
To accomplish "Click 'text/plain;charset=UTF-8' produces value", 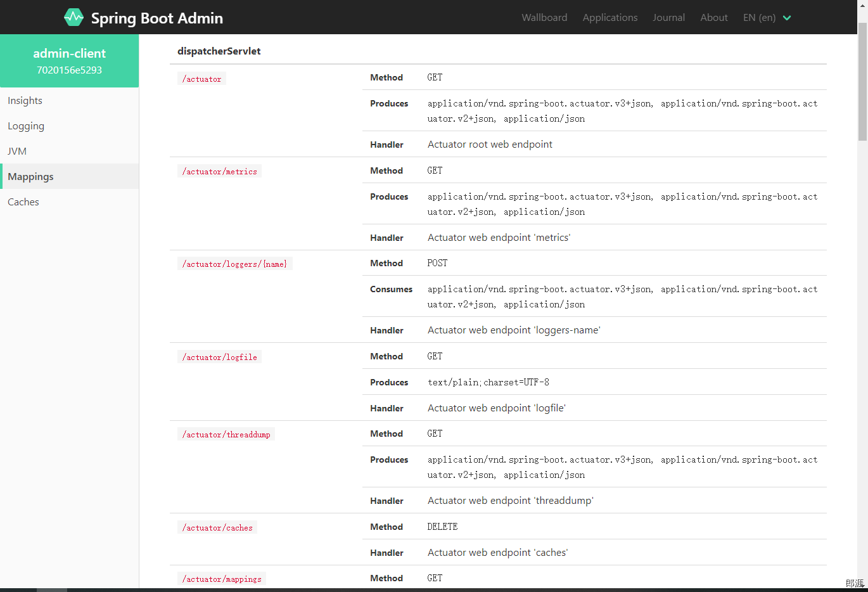I will click(488, 382).
